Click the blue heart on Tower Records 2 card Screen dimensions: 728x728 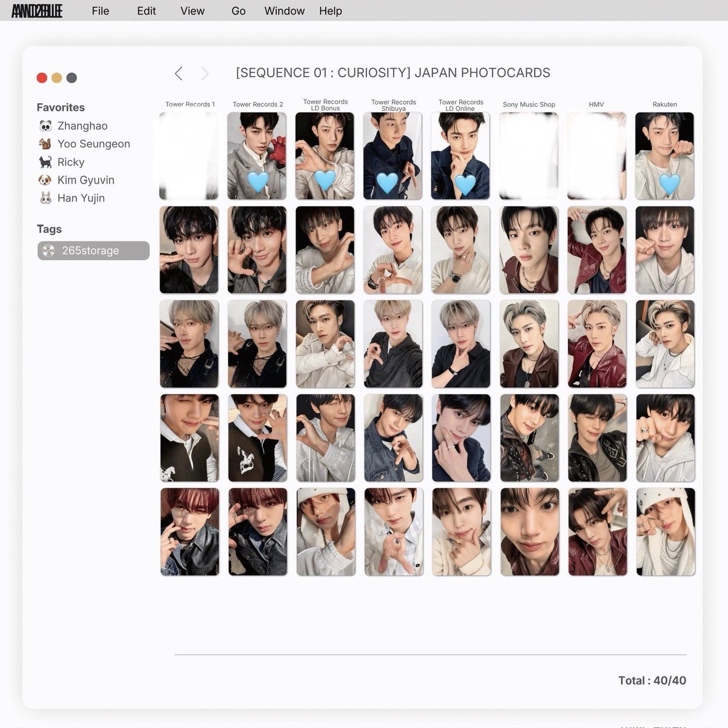(258, 181)
